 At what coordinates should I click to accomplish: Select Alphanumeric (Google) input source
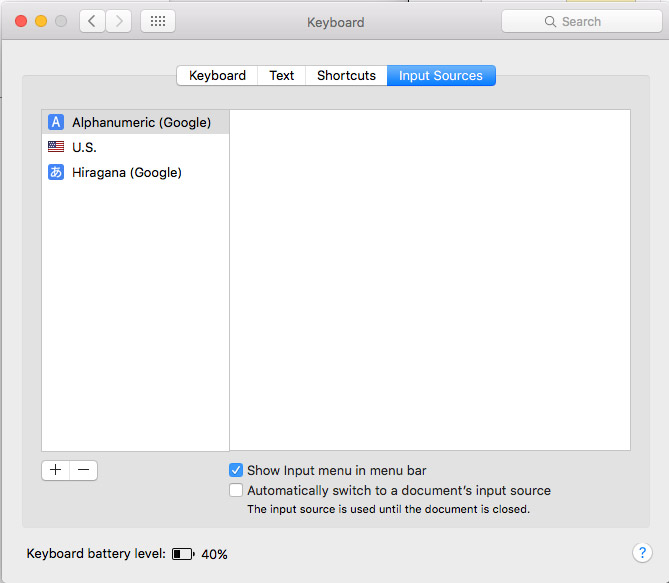(136, 122)
